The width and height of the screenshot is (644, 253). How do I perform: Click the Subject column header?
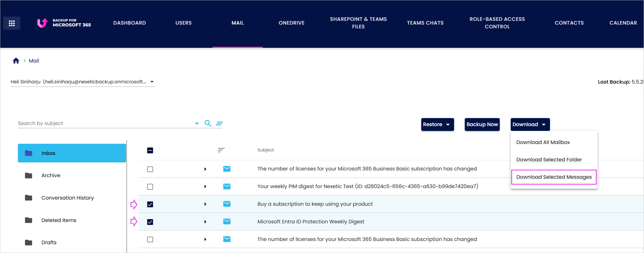(x=266, y=150)
